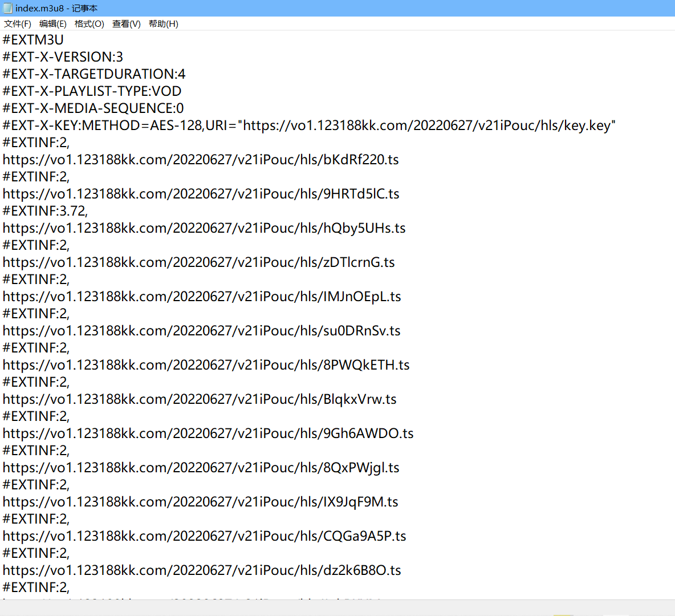
Task: Open the 编辑(E) menu
Action: click(53, 24)
